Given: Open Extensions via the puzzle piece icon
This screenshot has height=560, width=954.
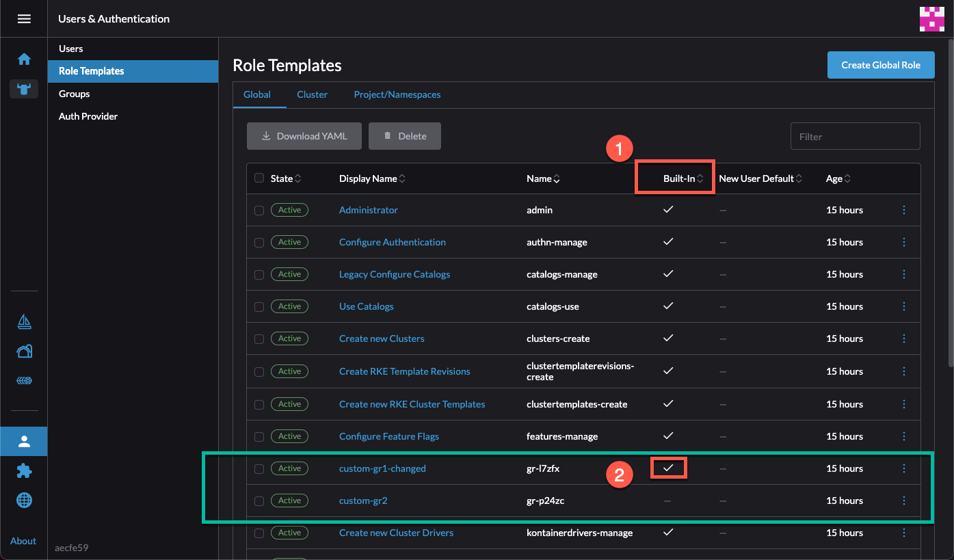Looking at the screenshot, I should tap(24, 470).
